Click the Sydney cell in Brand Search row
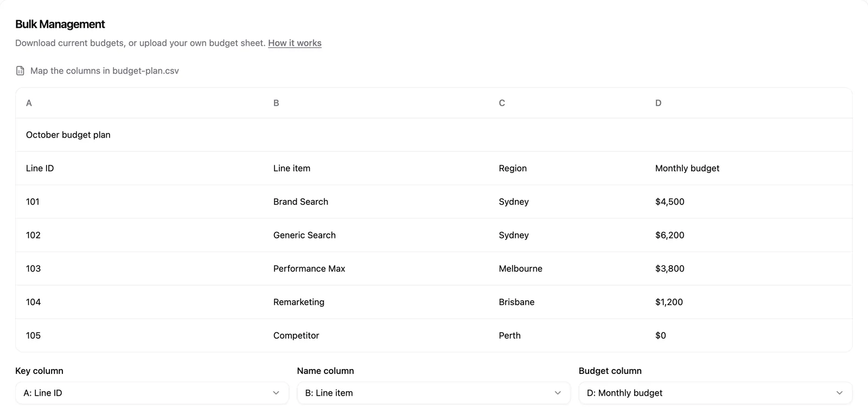The height and width of the screenshot is (407, 868). 567,202
